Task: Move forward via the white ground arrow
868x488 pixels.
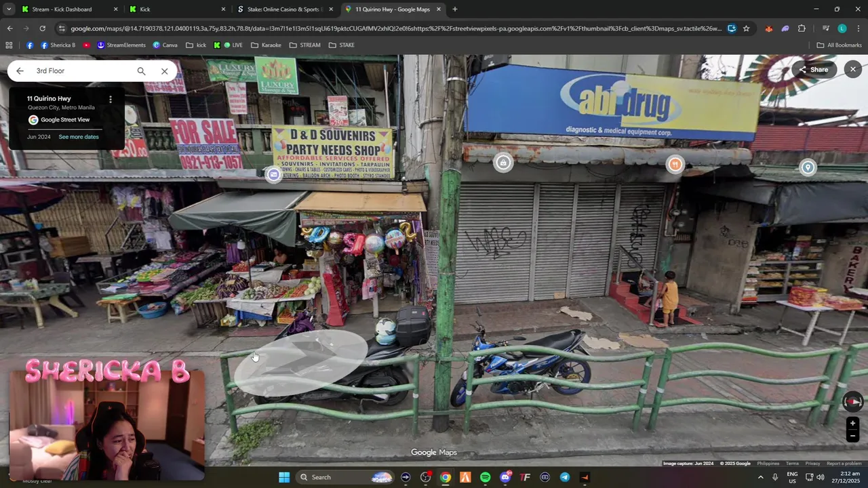Action: point(300,363)
